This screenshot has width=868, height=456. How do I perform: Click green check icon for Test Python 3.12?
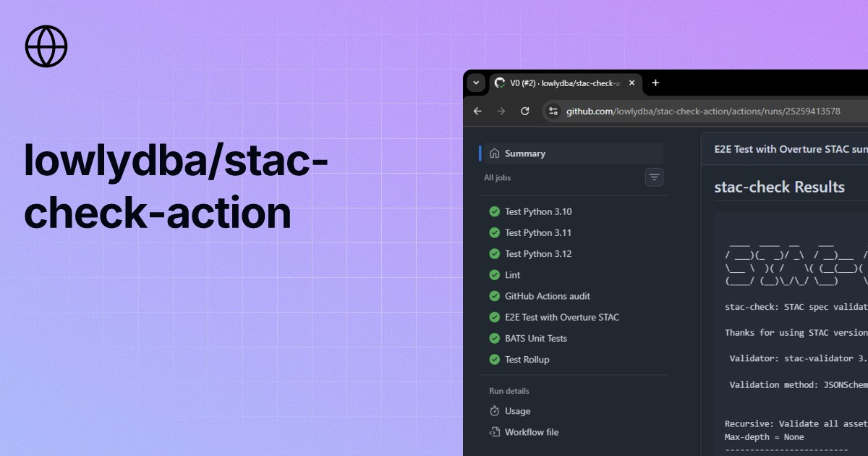point(495,254)
